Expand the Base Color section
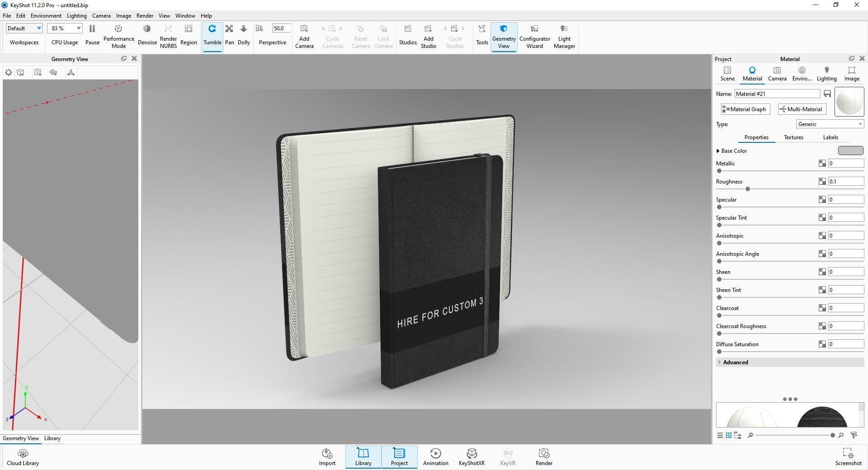Viewport: 868px width, 470px height. [x=718, y=151]
